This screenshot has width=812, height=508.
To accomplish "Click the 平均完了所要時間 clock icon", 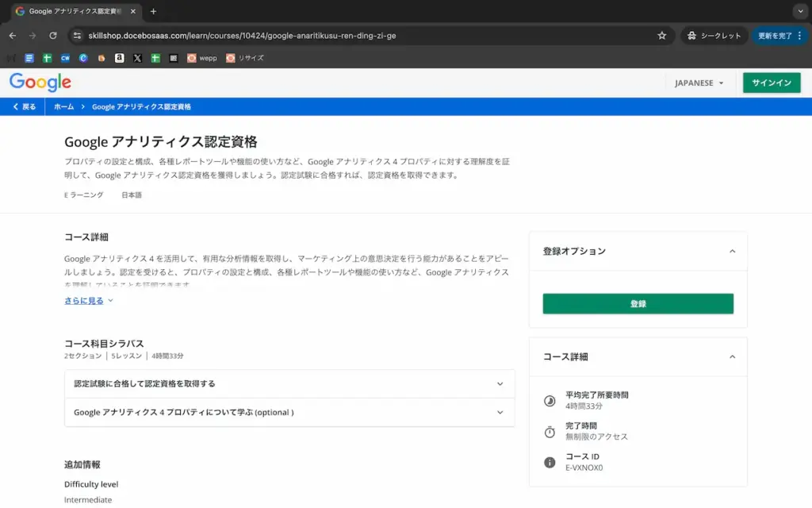I will 550,401.
